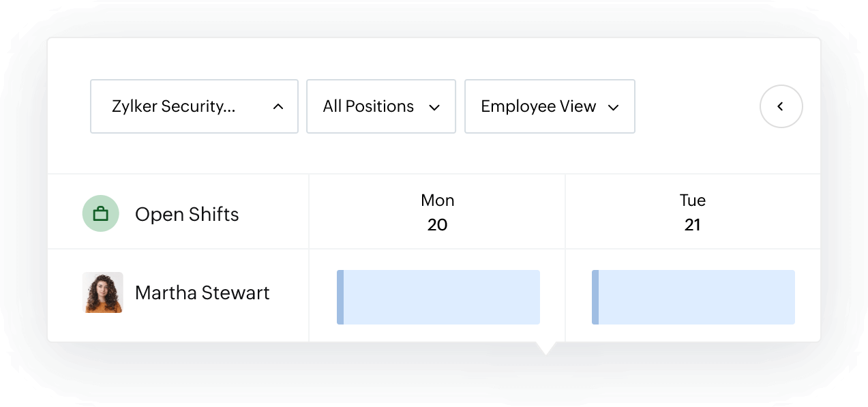
Task: Select Martha's Monday shift block
Action: click(x=437, y=297)
